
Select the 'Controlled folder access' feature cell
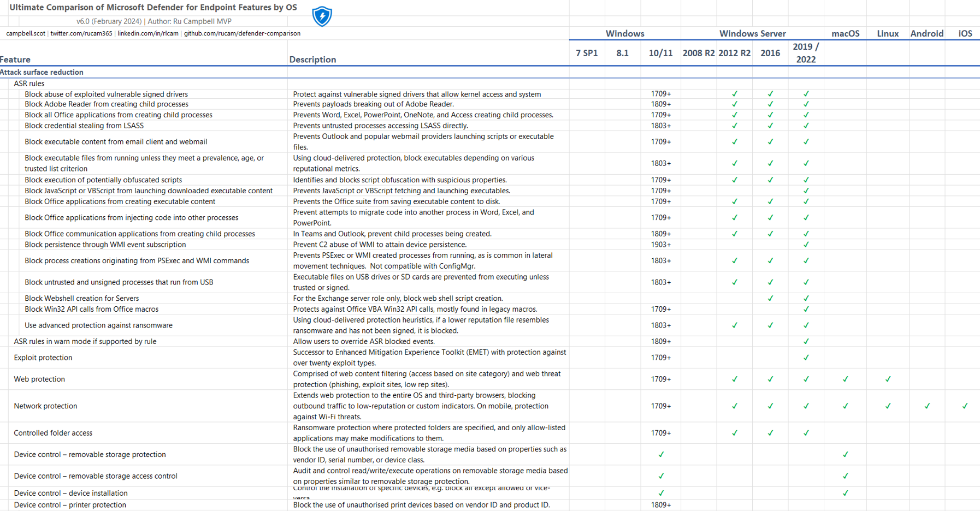[53, 433]
